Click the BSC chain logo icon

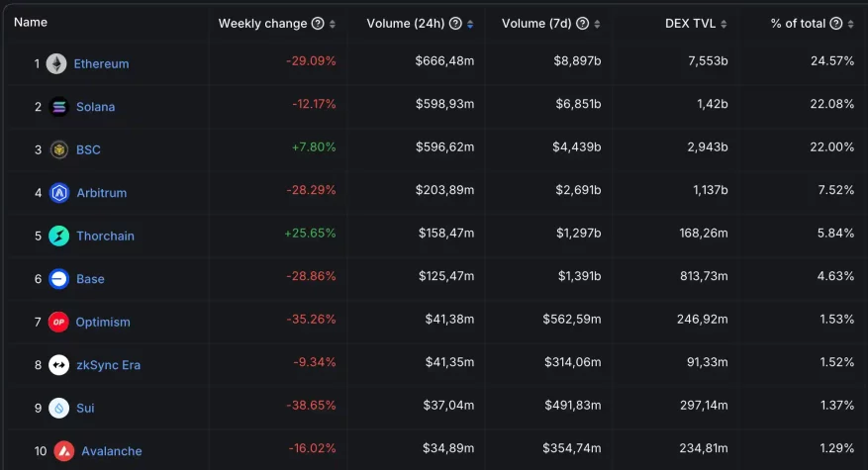pos(59,149)
